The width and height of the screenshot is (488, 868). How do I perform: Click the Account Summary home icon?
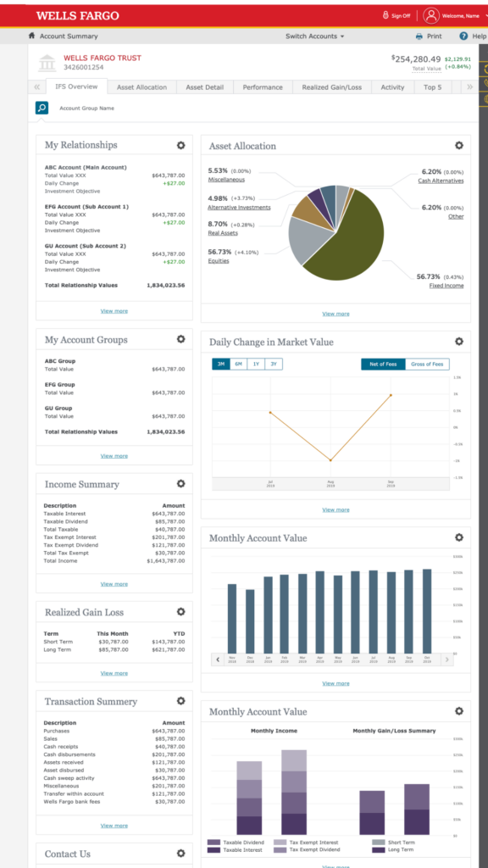32,36
